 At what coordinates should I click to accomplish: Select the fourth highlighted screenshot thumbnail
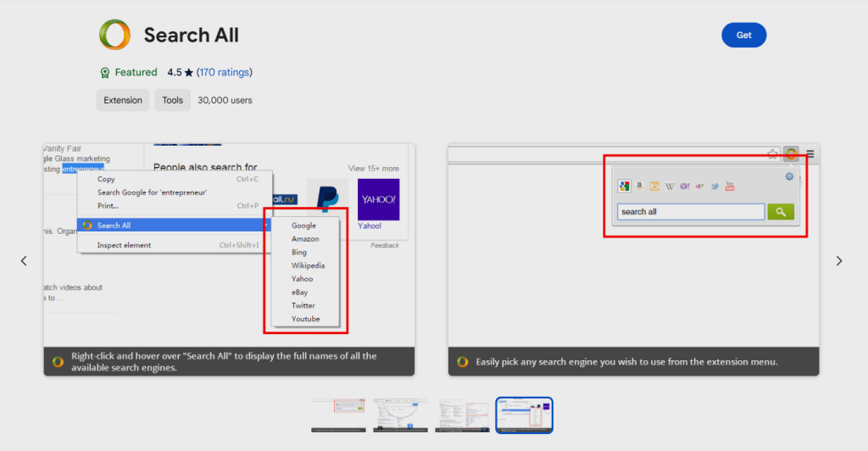(x=524, y=415)
